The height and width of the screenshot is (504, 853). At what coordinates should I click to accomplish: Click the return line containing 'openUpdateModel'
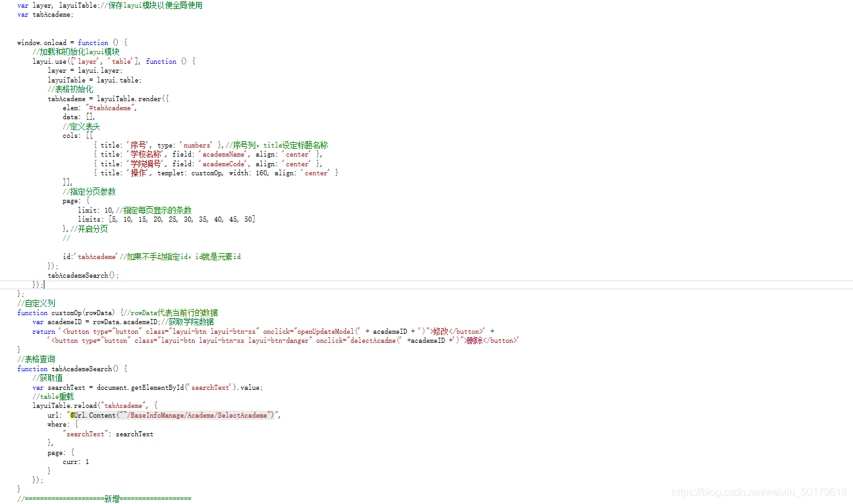[x=264, y=331]
